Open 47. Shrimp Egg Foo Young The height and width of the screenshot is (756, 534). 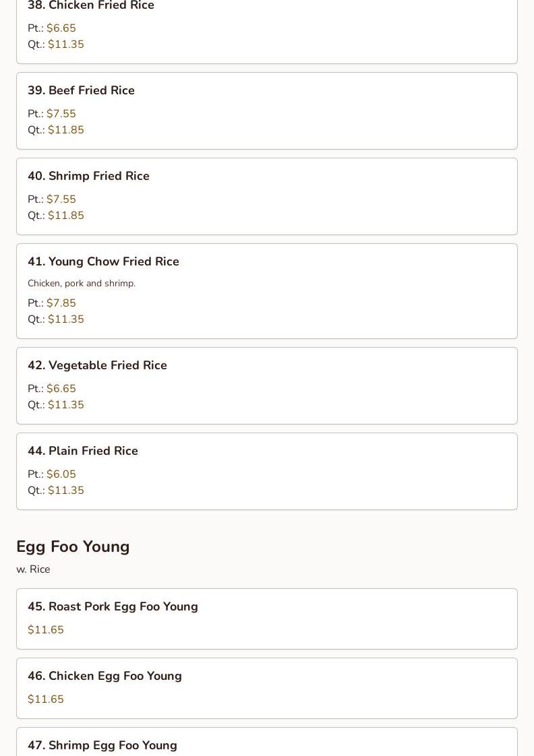point(102,745)
